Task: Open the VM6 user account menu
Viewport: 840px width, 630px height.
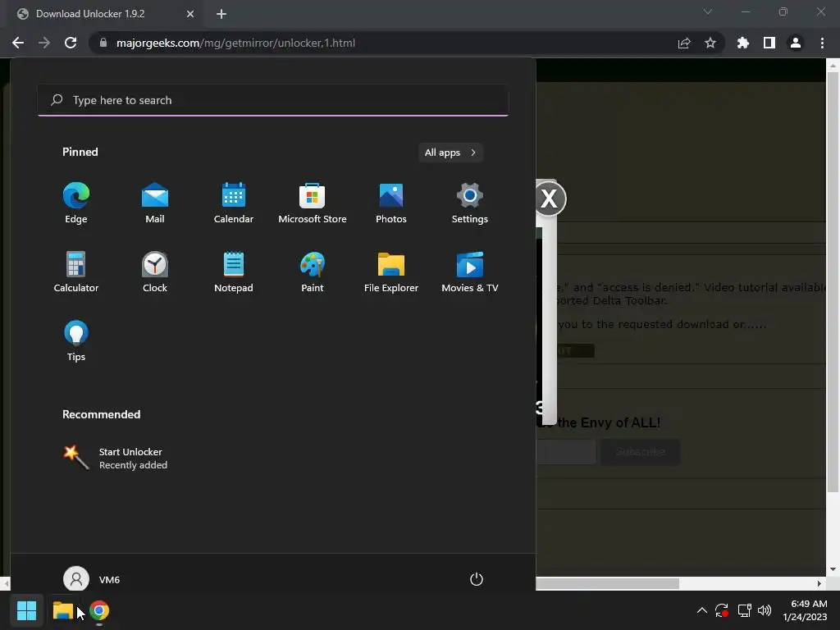Action: pos(92,579)
